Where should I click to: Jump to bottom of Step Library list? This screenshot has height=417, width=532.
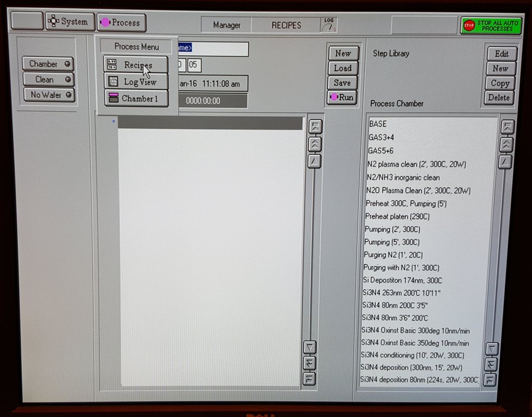[x=490, y=380]
